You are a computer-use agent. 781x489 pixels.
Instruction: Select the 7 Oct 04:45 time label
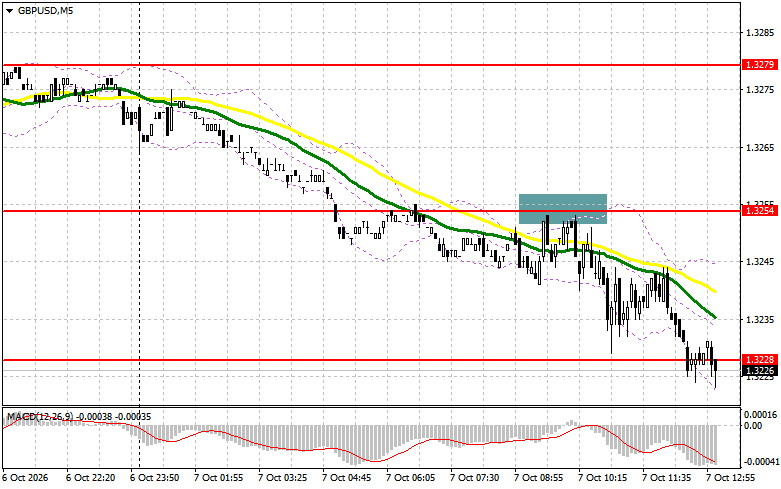[x=347, y=478]
